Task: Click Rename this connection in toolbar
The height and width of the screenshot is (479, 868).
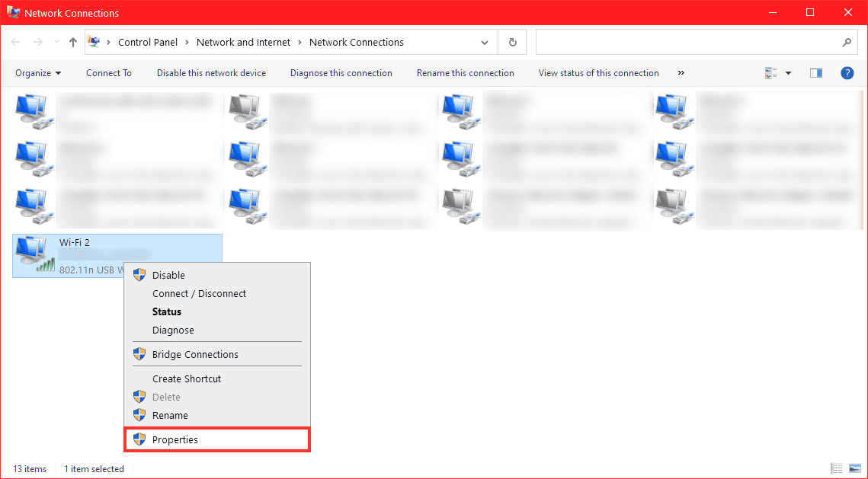Action: [465, 73]
